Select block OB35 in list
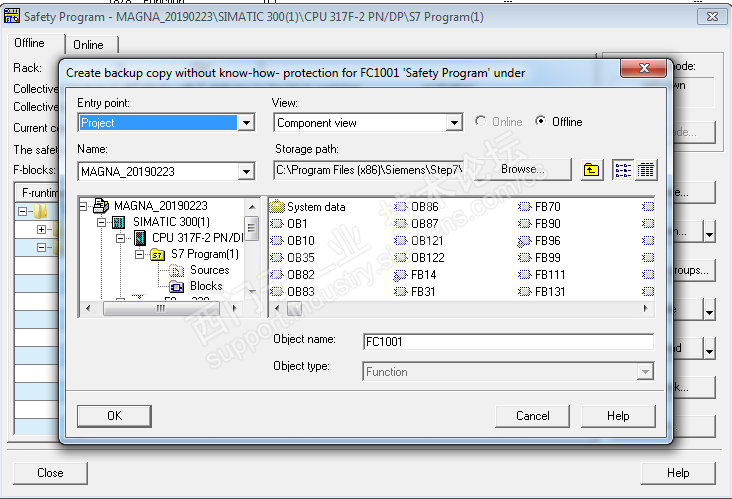 point(293,258)
